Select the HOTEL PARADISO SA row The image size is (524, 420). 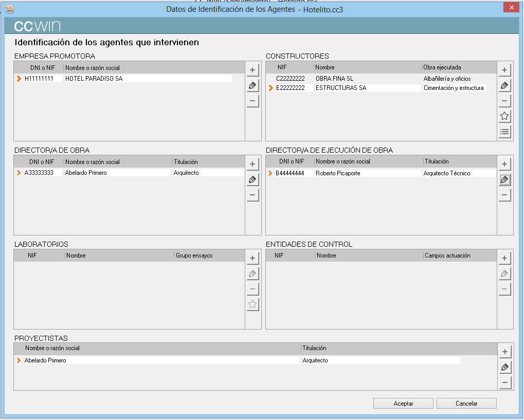(124, 79)
